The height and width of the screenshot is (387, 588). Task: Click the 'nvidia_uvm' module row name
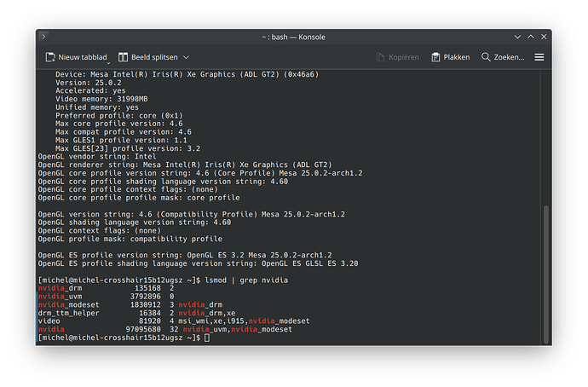coord(60,297)
